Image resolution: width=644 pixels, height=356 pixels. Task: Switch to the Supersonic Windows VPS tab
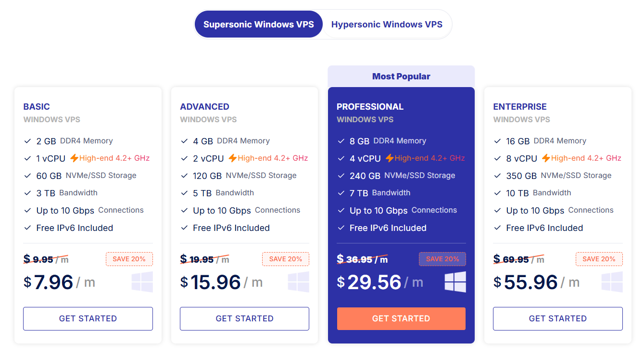pyautogui.click(x=258, y=24)
